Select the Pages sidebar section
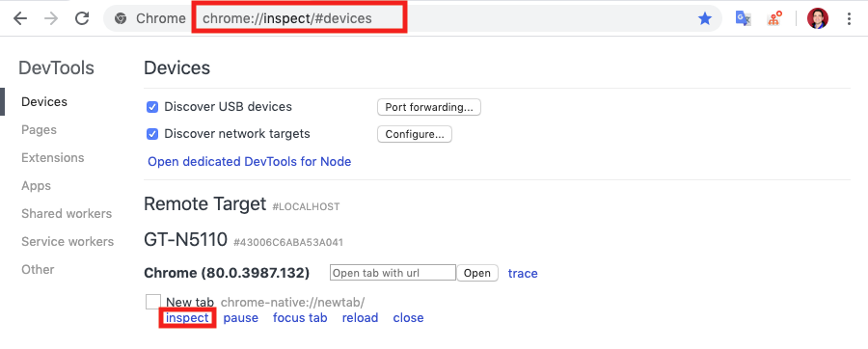This screenshot has height=349, width=868. pyautogui.click(x=39, y=129)
